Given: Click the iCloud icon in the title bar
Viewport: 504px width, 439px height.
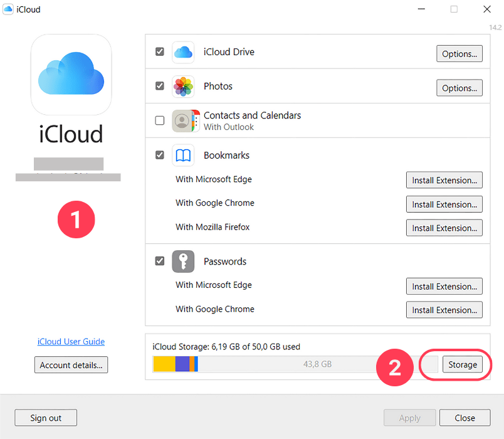Looking at the screenshot, I should pos(8,9).
